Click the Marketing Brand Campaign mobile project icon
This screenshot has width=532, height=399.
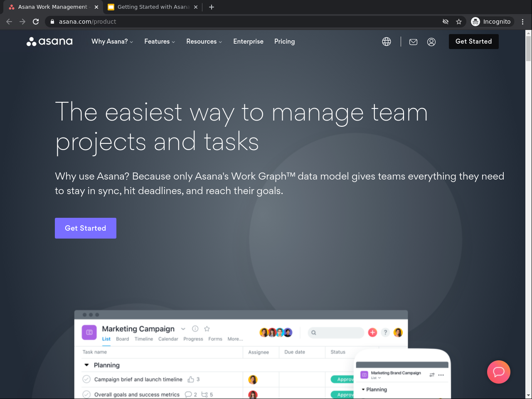[x=365, y=375]
